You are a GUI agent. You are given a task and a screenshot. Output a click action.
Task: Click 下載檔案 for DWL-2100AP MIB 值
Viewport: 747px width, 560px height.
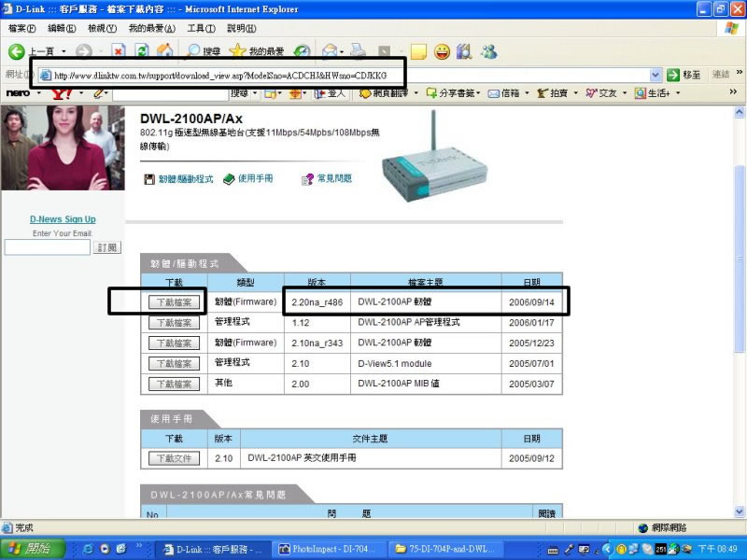point(174,384)
